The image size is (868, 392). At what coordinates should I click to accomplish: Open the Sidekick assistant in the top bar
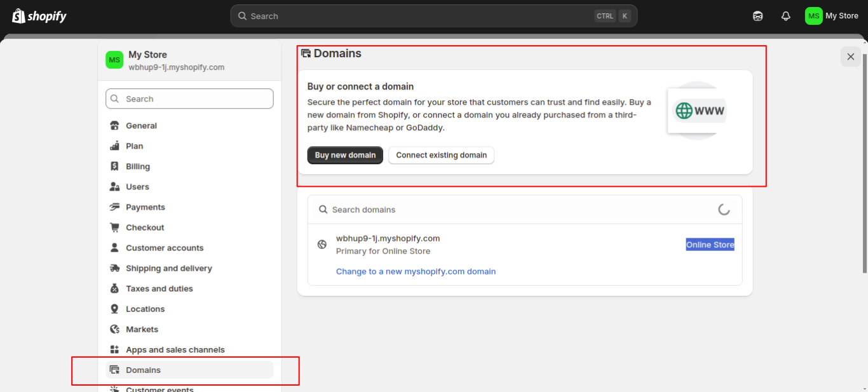[x=757, y=15]
